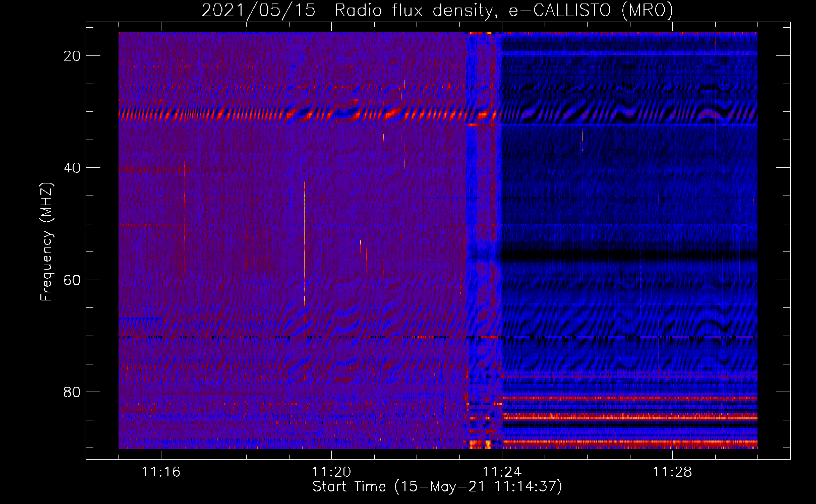
Task: Click the Start Time axis title
Action: click(437, 487)
